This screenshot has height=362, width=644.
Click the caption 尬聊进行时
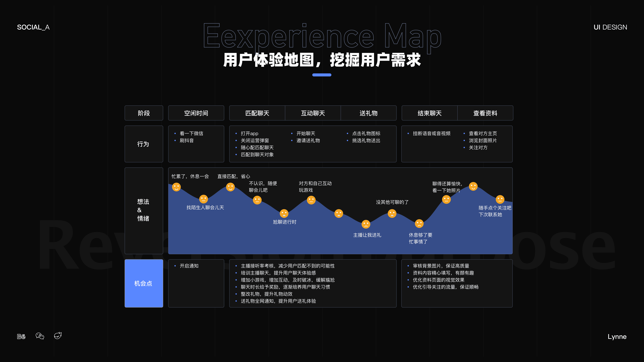pos(285,222)
